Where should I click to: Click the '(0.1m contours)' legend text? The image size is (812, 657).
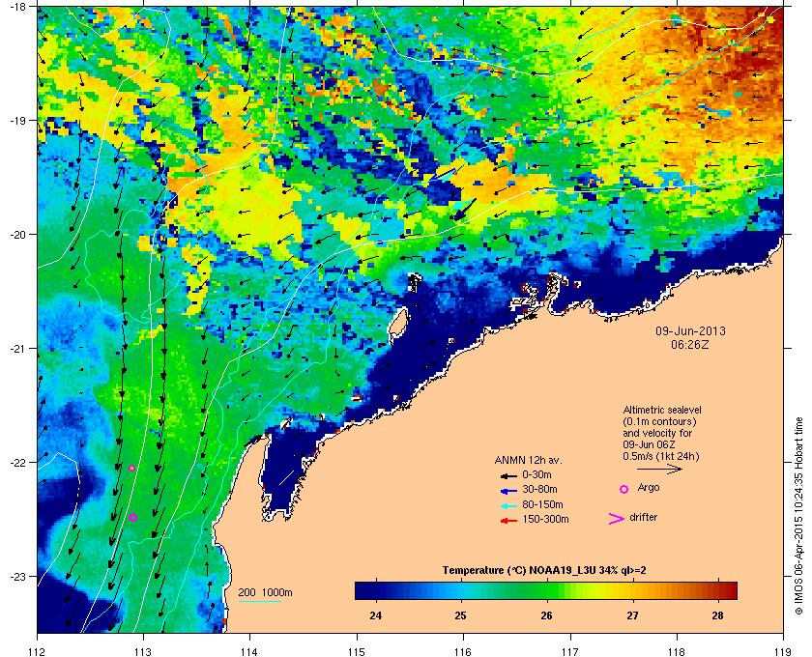[x=659, y=421]
